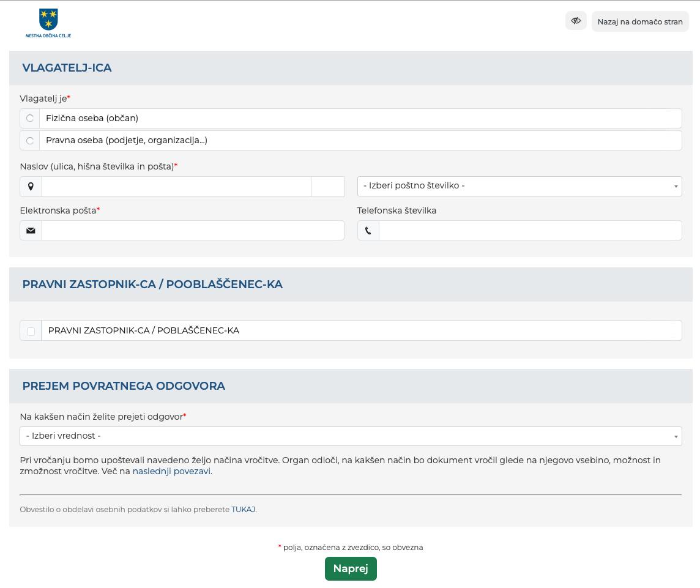Click the map pin icon by address
700x588 pixels.
[x=31, y=186]
